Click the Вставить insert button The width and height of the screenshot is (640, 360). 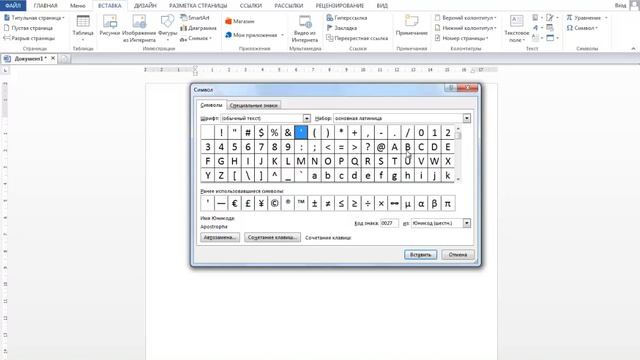point(420,255)
